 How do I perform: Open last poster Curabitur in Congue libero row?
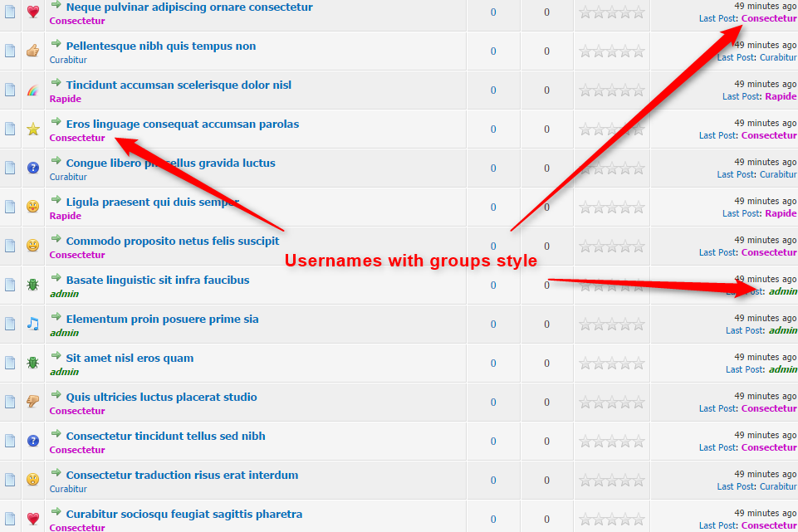pos(778,174)
